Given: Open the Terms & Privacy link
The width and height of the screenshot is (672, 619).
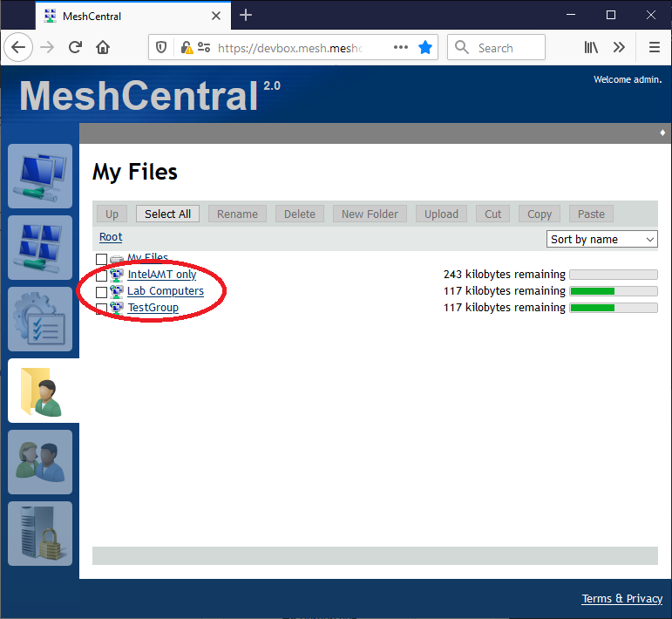Looking at the screenshot, I should [x=621, y=598].
